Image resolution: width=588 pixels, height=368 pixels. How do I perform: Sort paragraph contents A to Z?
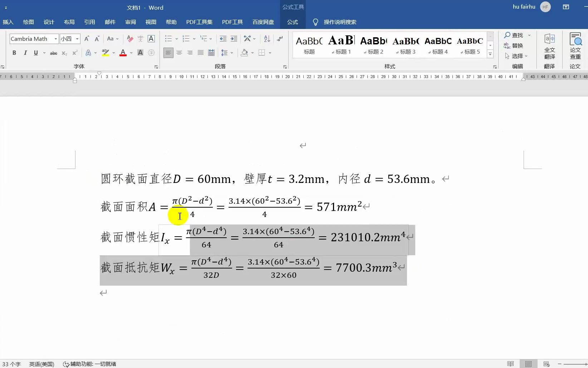(267, 39)
